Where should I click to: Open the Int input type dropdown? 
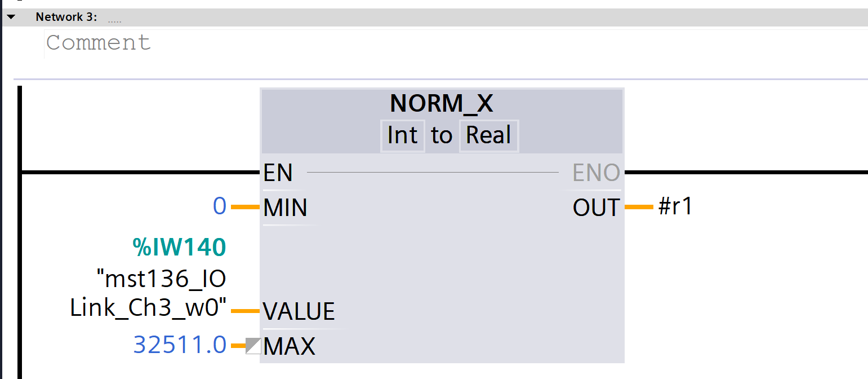[402, 135]
